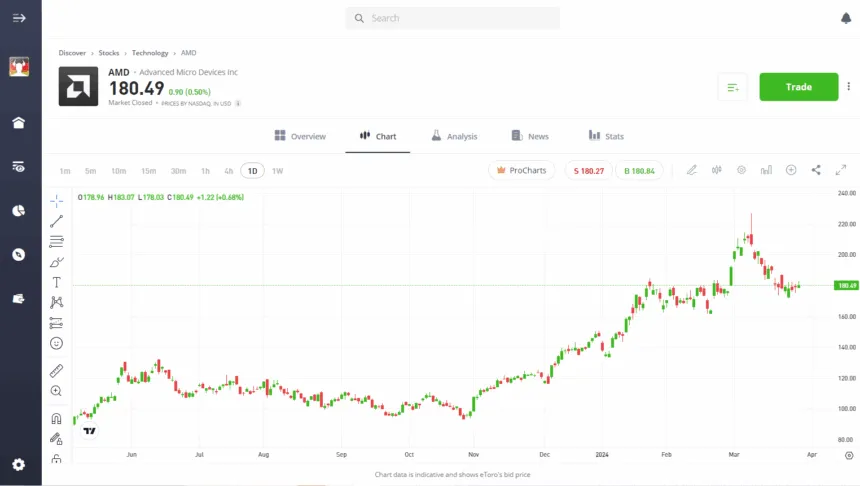Toggle the magnet mode
The width and height of the screenshot is (860, 486).
(56, 419)
